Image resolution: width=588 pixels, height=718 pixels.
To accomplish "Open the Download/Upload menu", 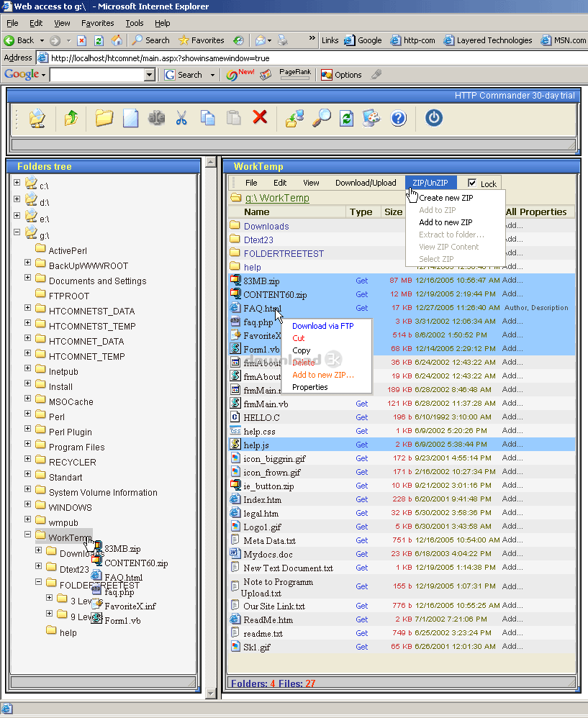I will 366,183.
